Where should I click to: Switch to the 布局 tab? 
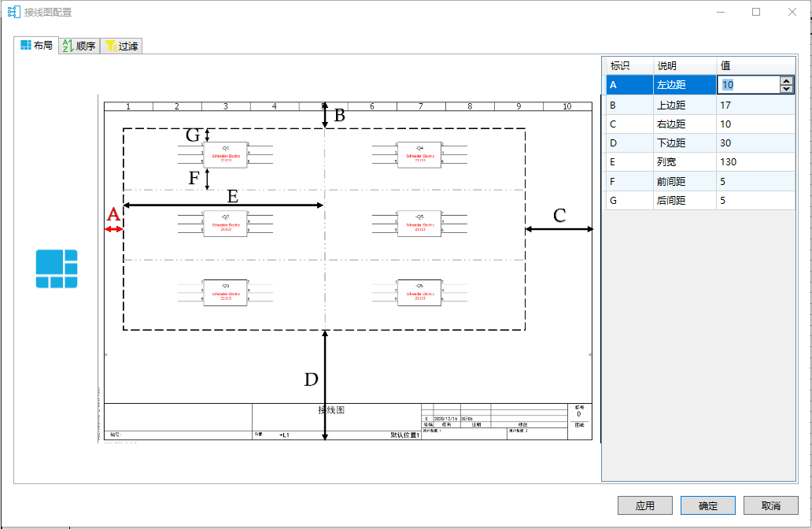36,46
